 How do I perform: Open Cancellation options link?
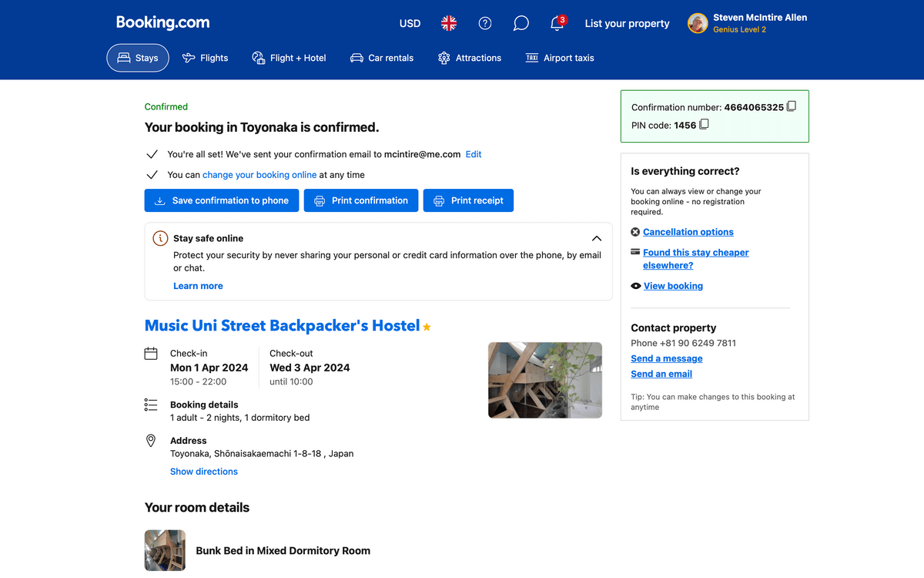coord(688,232)
